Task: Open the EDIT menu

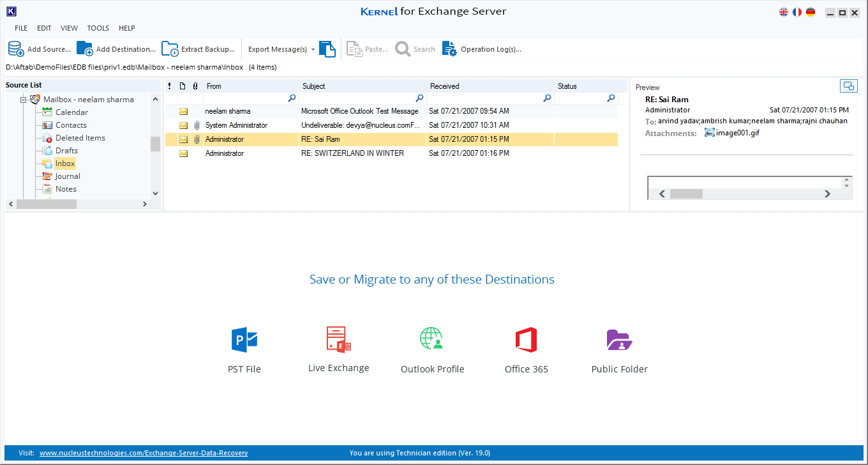Action: click(x=44, y=28)
